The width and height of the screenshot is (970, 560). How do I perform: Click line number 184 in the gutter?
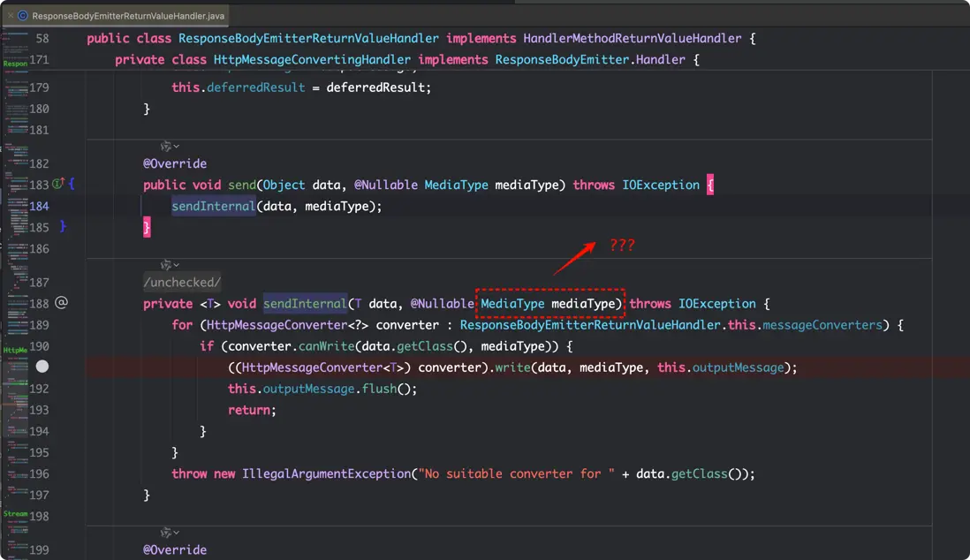[39, 206]
